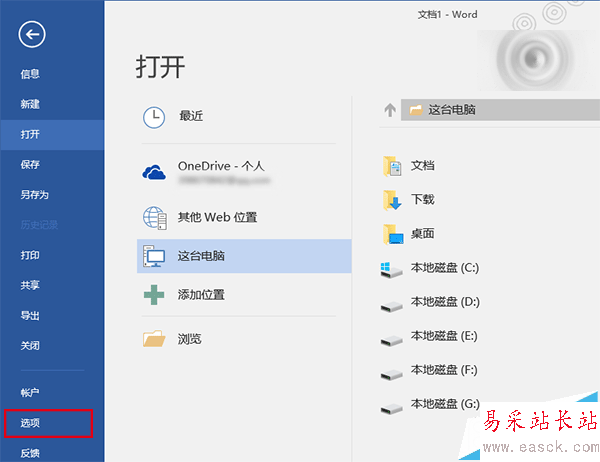Open the Desktop (桌面) folder
Screen dimensions: 600x462
(422, 234)
